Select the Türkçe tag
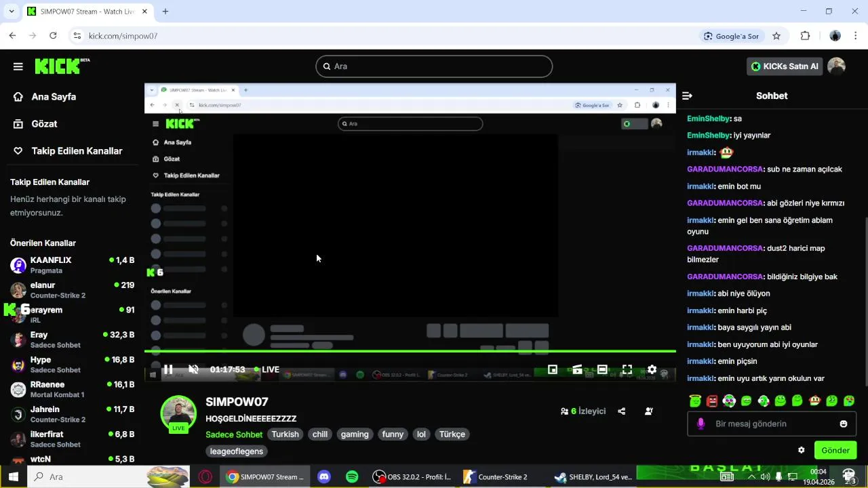 point(452,434)
